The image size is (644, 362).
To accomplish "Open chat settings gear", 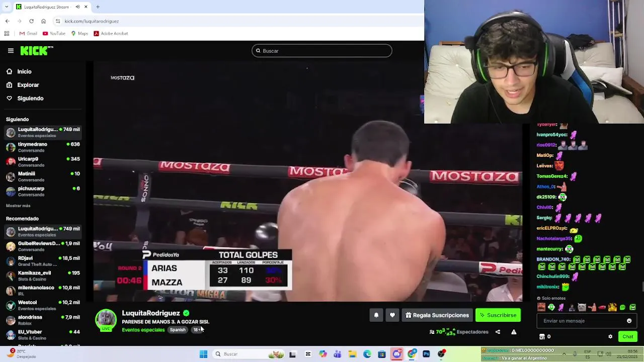I will 610,336.
